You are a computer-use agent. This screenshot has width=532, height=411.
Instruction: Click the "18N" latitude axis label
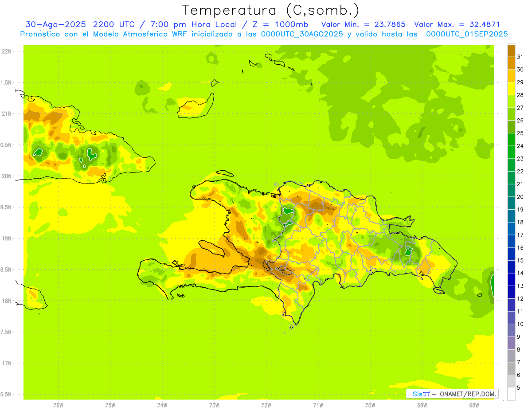pyautogui.click(x=7, y=301)
